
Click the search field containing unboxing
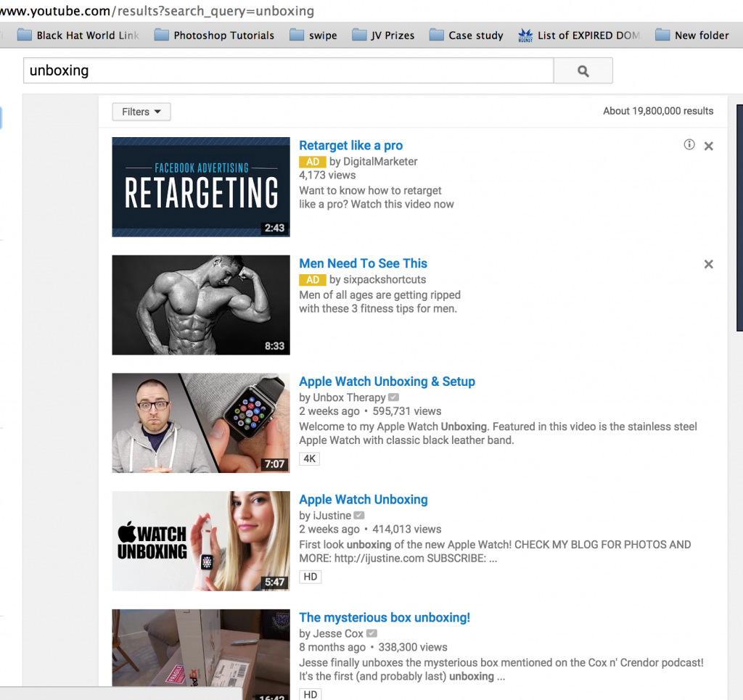(x=288, y=70)
